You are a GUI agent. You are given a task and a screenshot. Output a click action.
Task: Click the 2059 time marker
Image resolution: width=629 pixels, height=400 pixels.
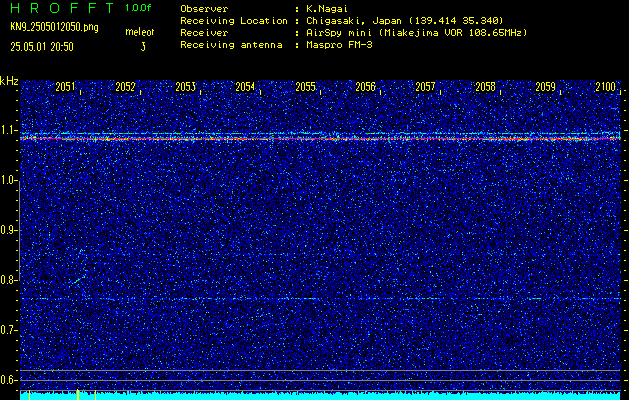(546, 87)
